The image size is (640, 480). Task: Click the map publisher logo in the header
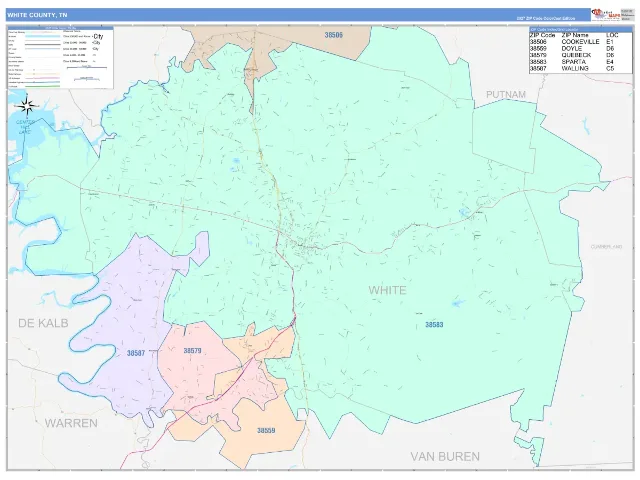pyautogui.click(x=606, y=15)
